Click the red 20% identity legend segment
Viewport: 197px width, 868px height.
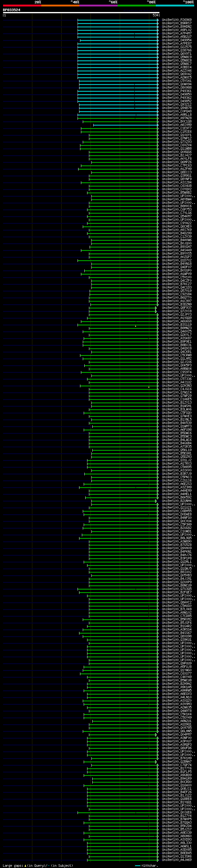point(22,6)
